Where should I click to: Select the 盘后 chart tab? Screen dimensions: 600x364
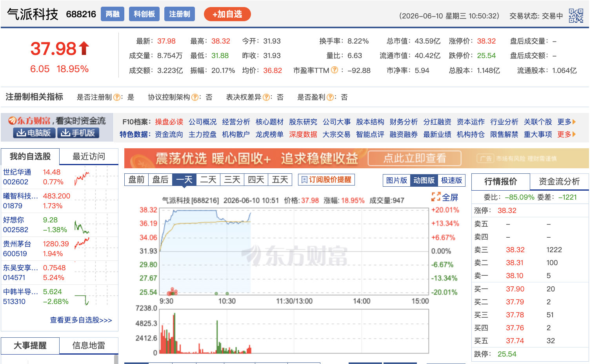coord(160,180)
